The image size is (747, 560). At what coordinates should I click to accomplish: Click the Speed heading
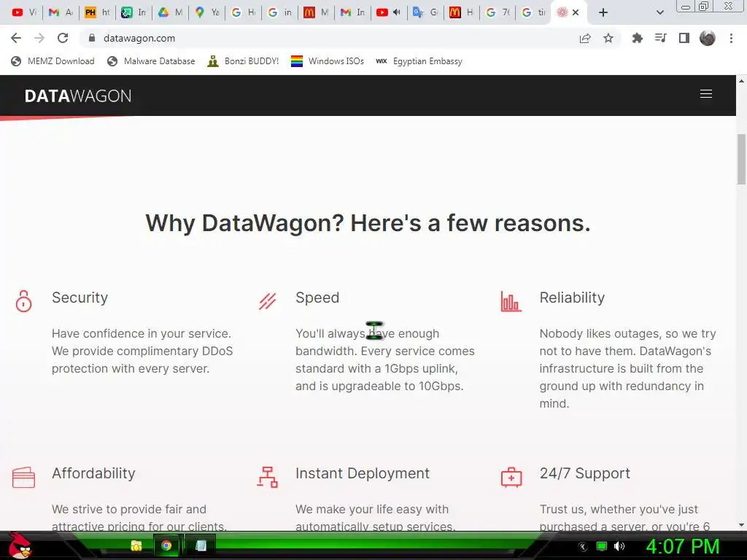click(x=317, y=297)
